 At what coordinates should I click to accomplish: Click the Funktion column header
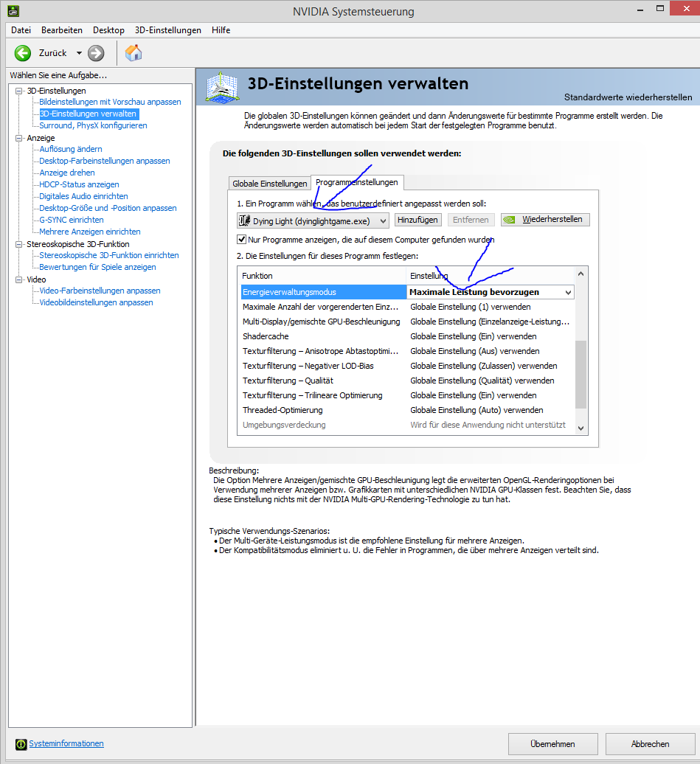(322, 276)
